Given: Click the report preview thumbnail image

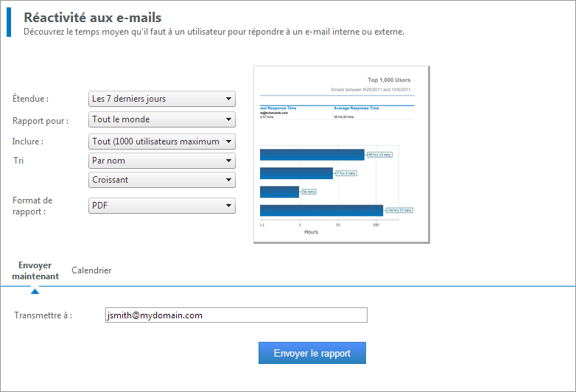Looking at the screenshot, I should 341,154.
